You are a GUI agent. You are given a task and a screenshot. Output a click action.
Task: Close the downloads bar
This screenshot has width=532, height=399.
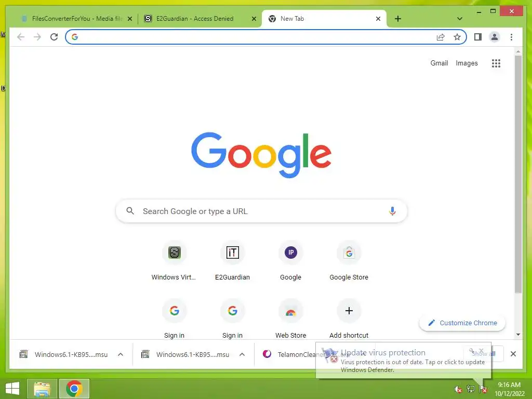(x=513, y=354)
